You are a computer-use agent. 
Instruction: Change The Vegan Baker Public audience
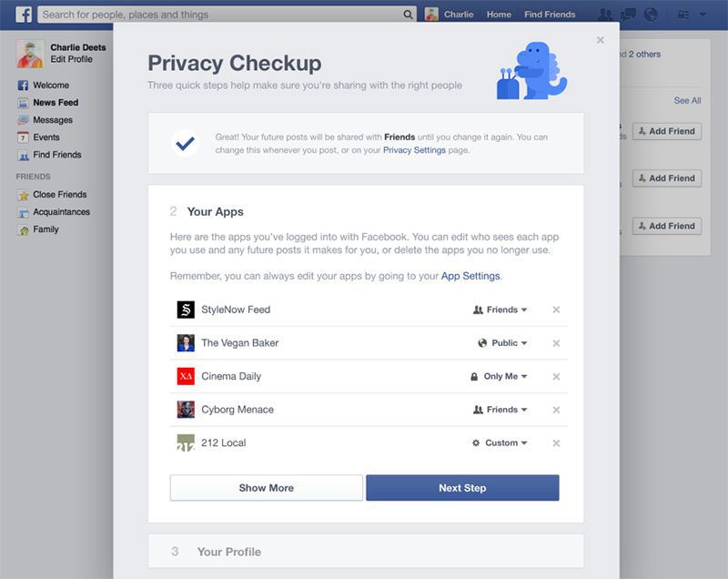(502, 343)
